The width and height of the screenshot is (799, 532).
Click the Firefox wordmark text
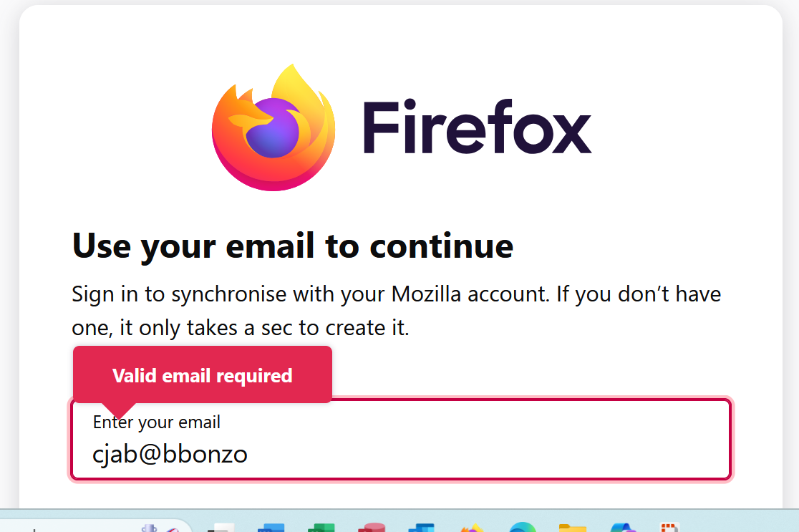tap(477, 127)
